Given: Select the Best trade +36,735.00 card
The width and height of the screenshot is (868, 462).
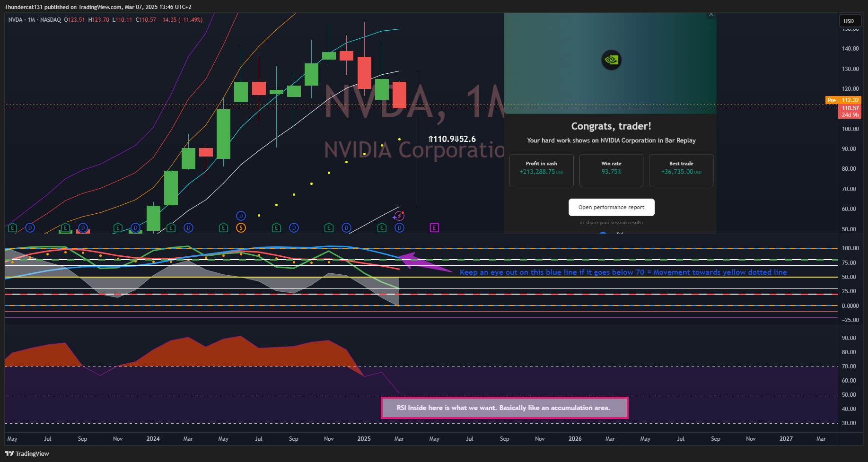Looking at the screenshot, I should click(x=681, y=170).
